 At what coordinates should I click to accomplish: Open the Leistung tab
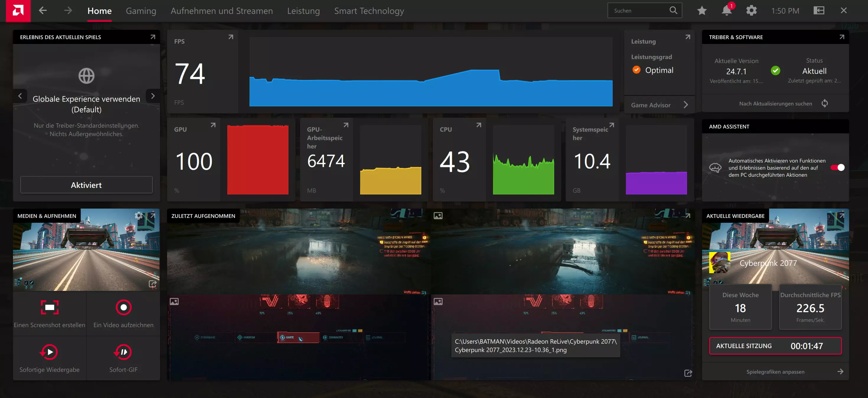click(x=303, y=11)
